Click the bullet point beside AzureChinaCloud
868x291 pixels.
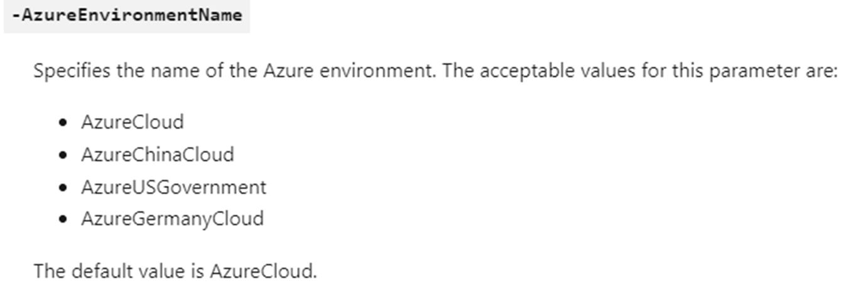[62, 155]
